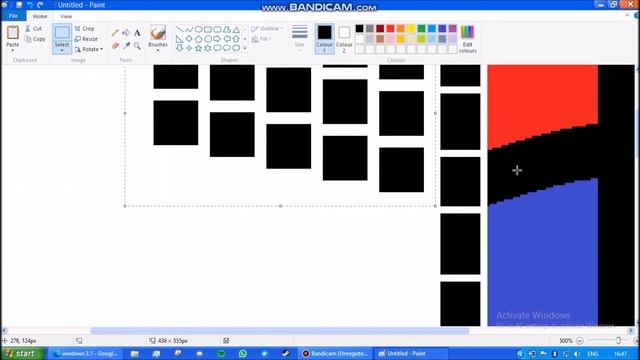
Task: Select the Colour picker eyedropper
Action: [x=126, y=46]
